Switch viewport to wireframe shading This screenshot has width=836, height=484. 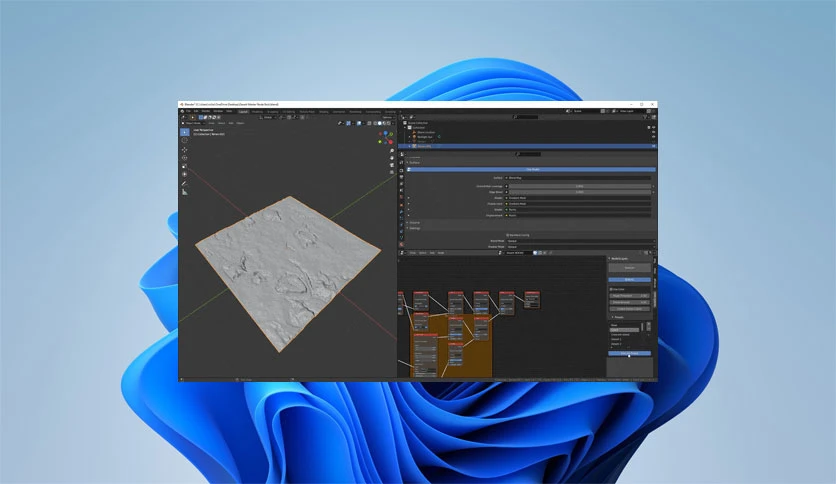tap(375, 123)
